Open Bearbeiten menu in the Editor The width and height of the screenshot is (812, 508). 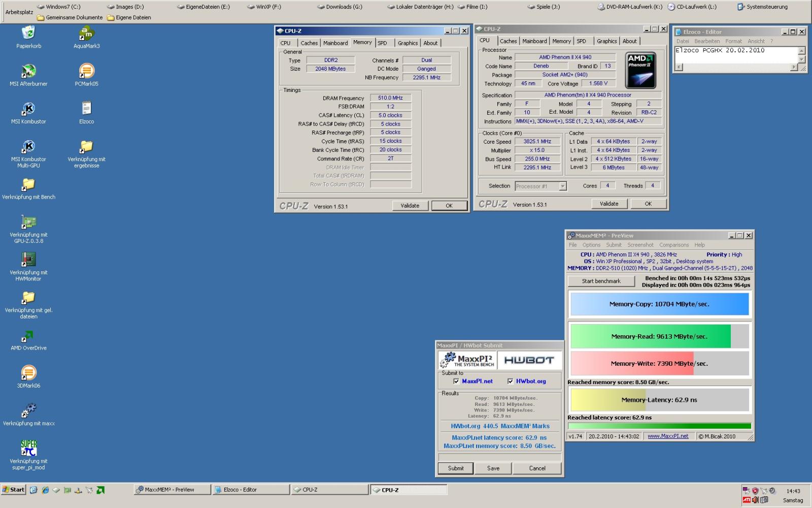[x=707, y=41]
